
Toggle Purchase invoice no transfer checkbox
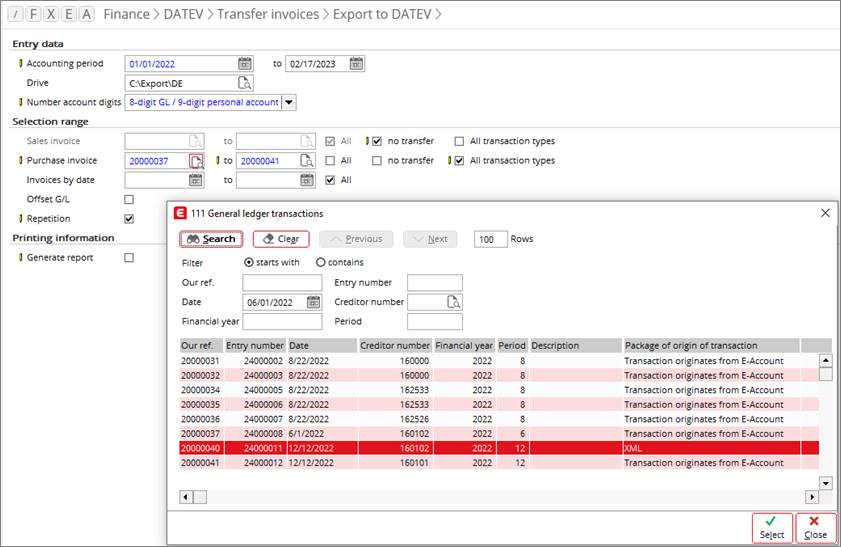coord(377,160)
